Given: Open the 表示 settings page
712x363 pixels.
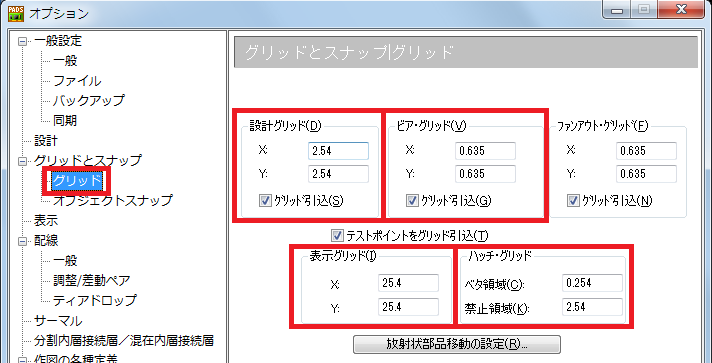Looking at the screenshot, I should tap(46, 221).
